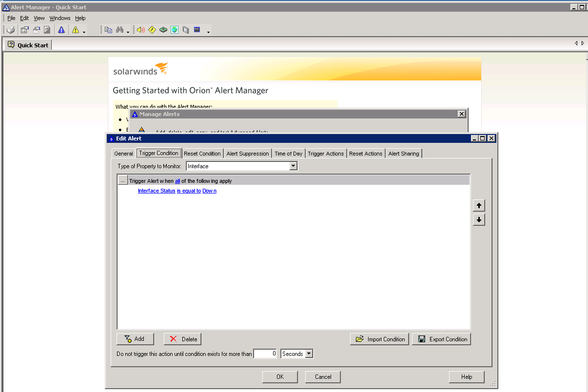The image size is (588, 392).
Task: Click the Edit Alert resize grip corner
Action: tap(493, 384)
